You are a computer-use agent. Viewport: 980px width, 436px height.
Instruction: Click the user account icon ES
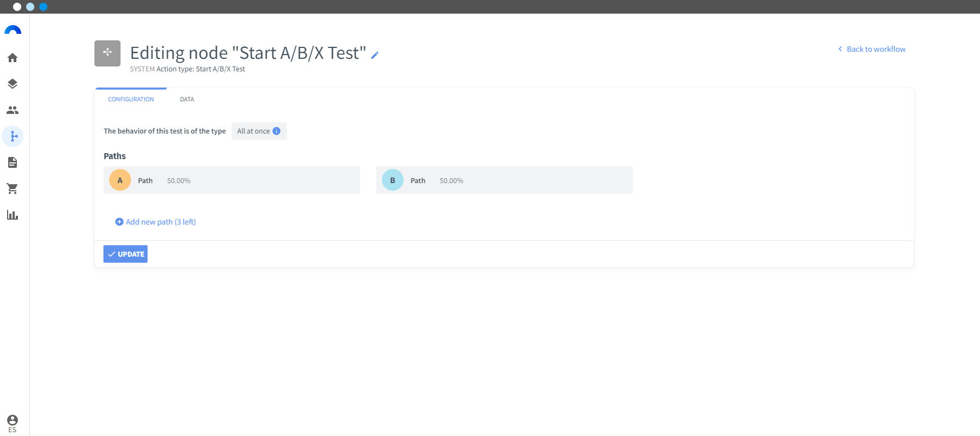pos(13,423)
